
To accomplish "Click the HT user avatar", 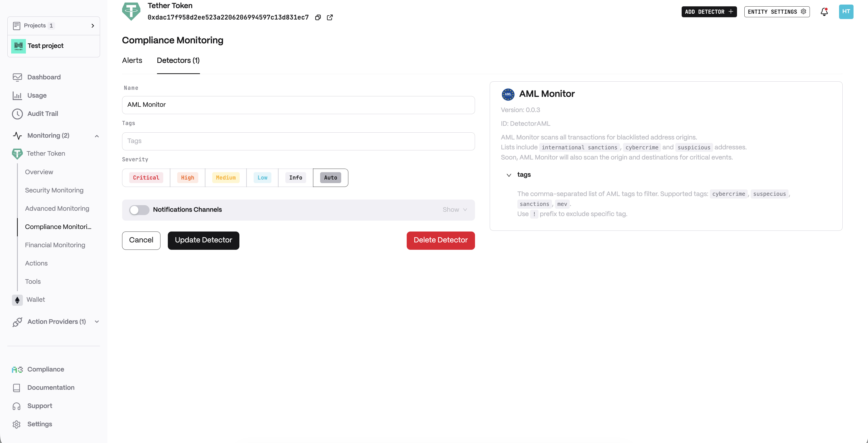I will coord(846,12).
